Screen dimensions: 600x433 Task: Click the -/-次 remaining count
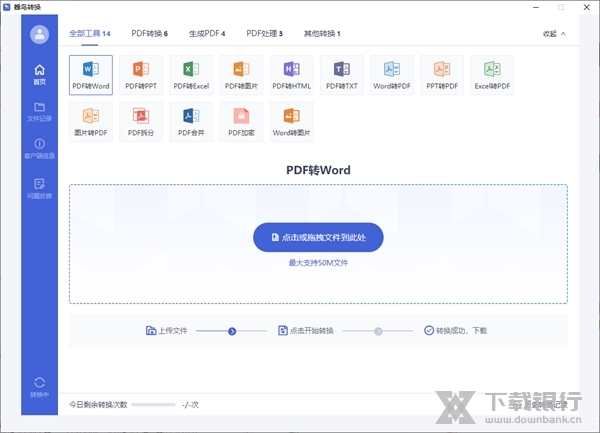(x=190, y=405)
